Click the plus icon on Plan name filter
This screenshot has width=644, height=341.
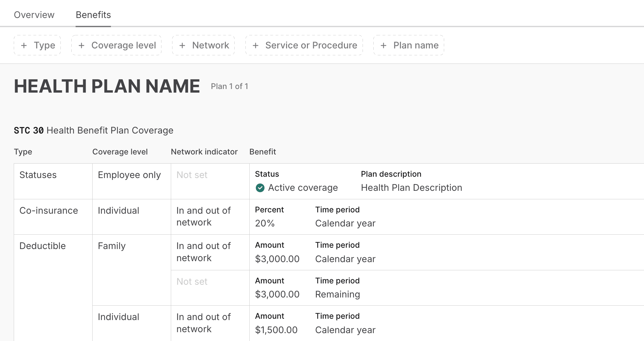[x=383, y=45]
